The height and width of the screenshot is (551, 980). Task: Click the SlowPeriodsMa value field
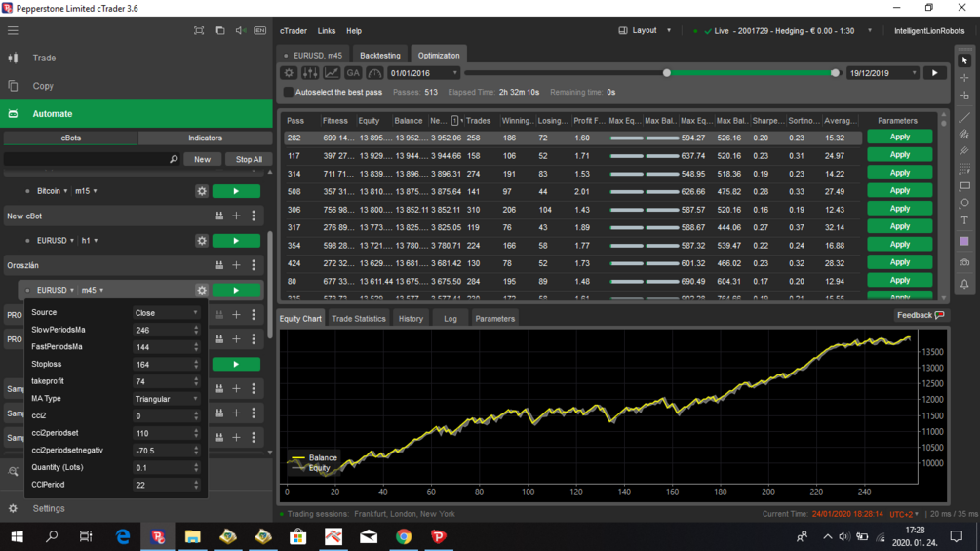point(166,330)
